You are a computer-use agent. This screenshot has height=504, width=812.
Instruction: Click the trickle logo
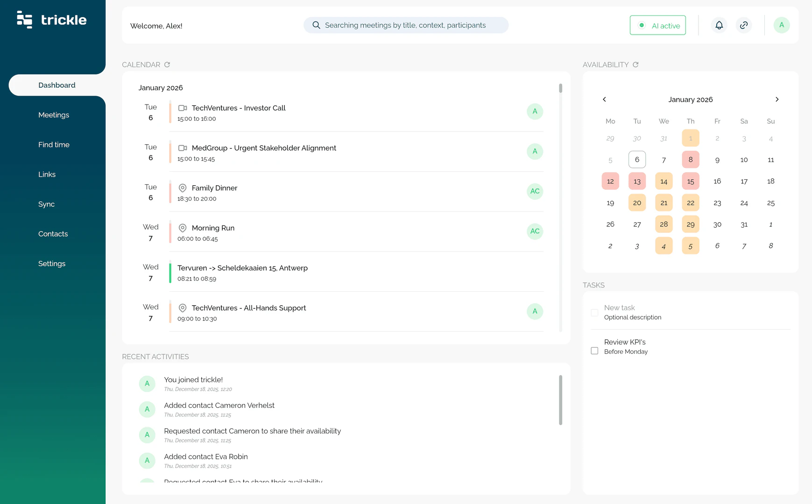pos(51,20)
